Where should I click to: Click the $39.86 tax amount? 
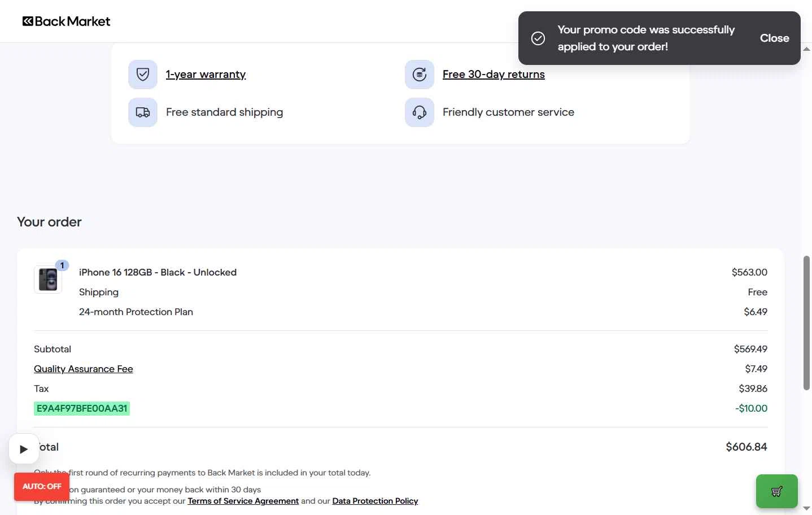(x=753, y=389)
